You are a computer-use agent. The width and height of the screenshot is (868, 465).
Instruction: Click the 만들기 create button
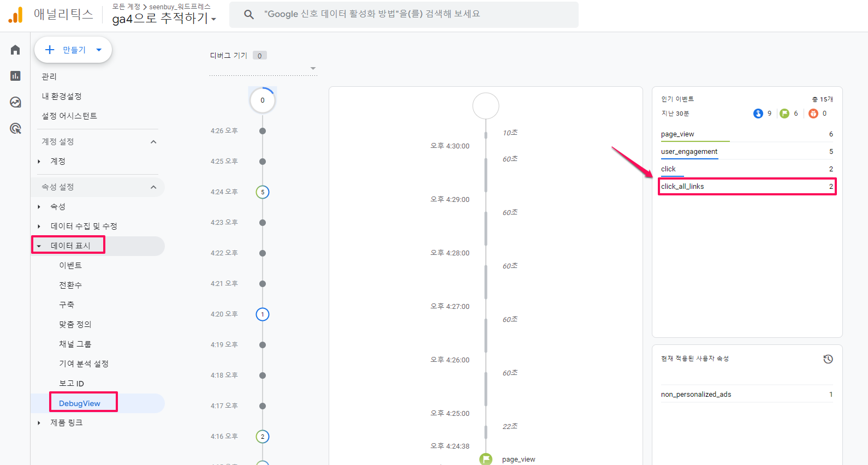click(x=73, y=50)
